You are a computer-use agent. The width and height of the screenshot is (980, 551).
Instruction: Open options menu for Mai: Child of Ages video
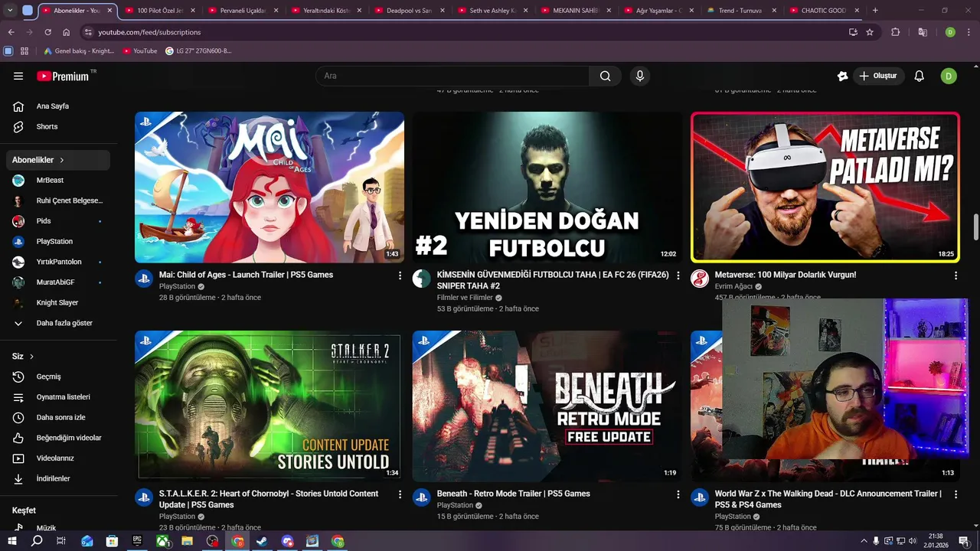pyautogui.click(x=400, y=275)
